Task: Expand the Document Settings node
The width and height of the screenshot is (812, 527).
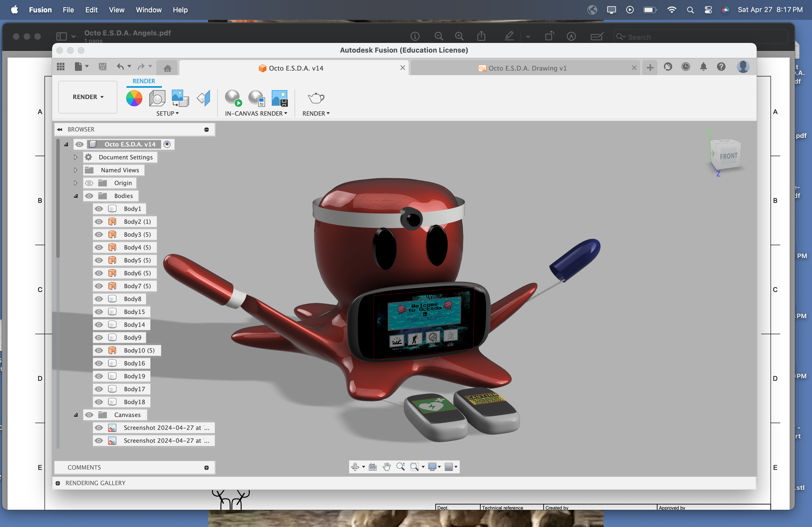Action: 76,157
